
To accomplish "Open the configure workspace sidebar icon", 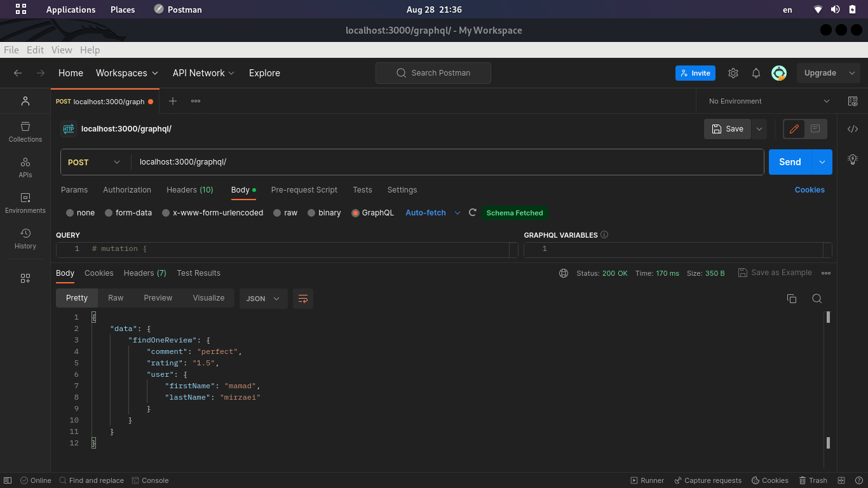I will tap(25, 278).
